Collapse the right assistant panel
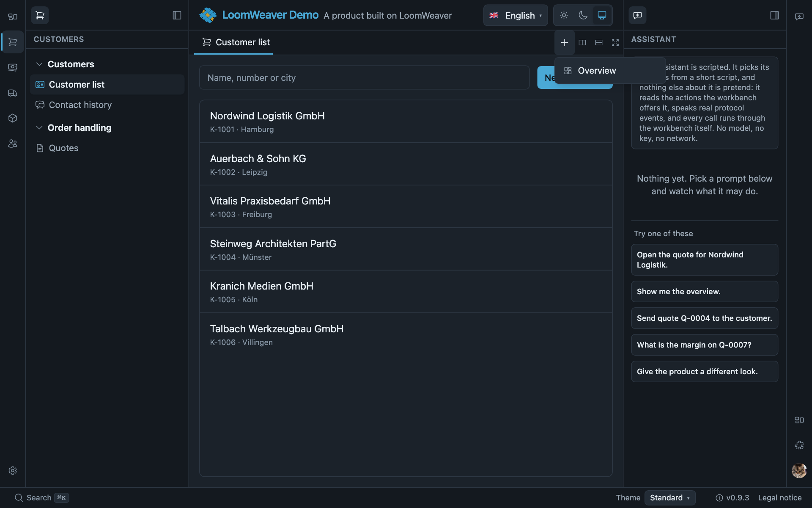 774,15
